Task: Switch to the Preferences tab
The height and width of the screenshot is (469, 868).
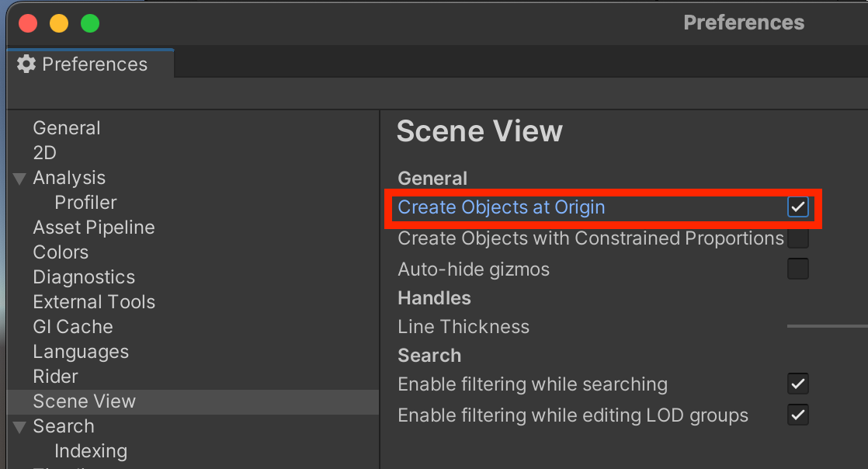Action: [x=89, y=64]
